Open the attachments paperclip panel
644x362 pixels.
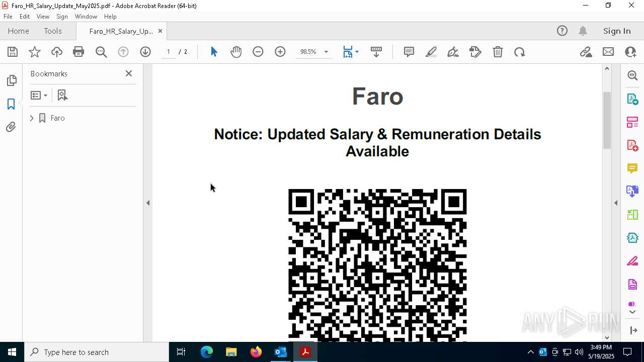click(11, 127)
